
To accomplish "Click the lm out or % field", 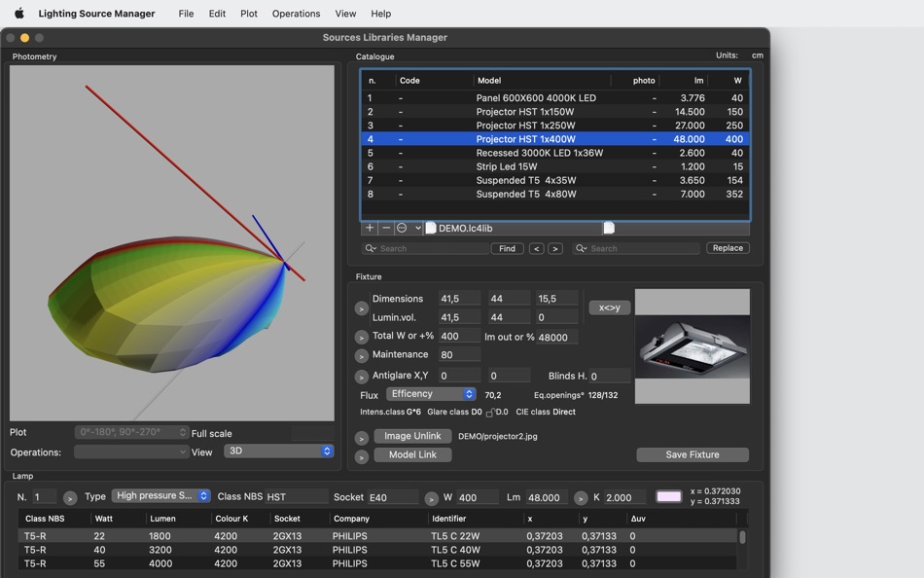I will coord(557,338).
